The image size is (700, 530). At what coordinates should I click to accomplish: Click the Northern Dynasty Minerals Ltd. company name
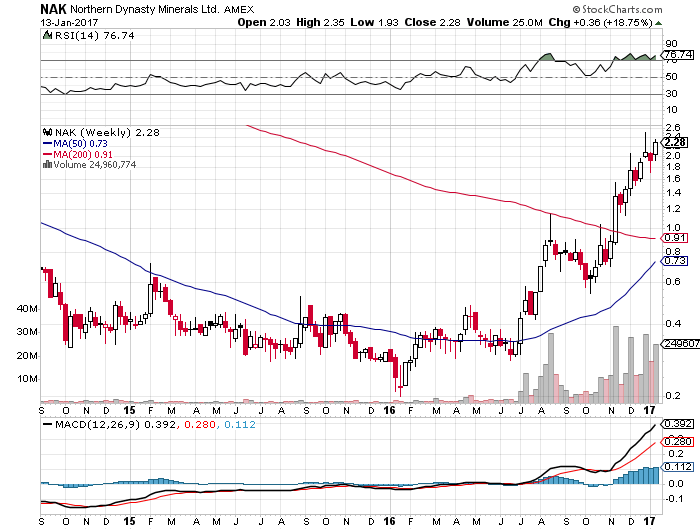tap(145, 9)
